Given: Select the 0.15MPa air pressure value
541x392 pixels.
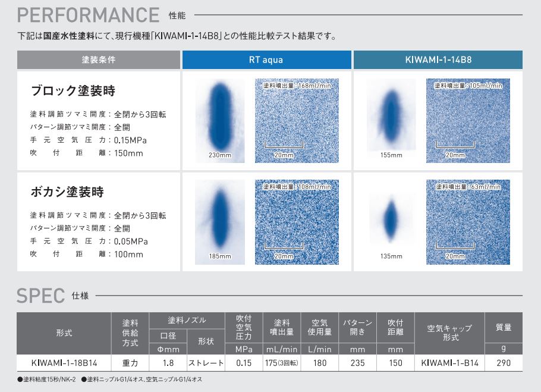Looking at the screenshot, I should click(x=130, y=140).
